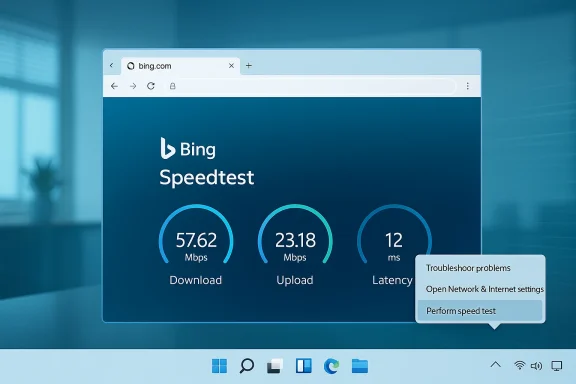Go forward in the browser
Viewport: 576px width, 384px height.
pos(133,86)
